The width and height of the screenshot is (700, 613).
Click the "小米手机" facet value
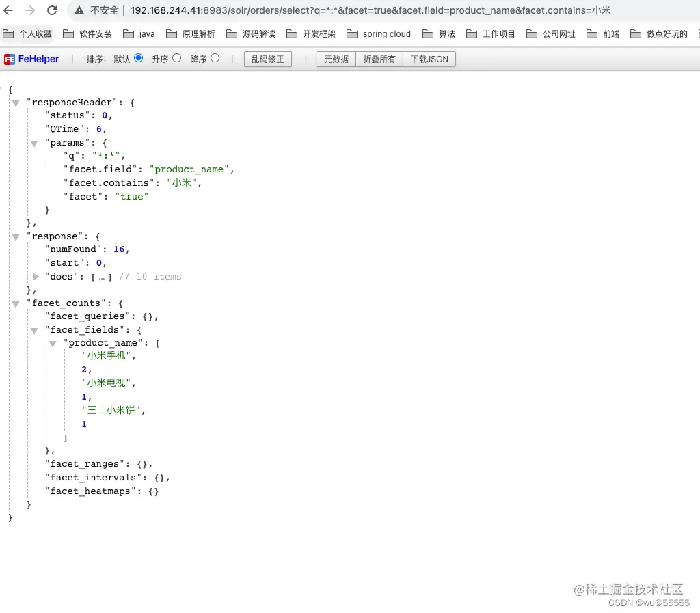point(106,355)
